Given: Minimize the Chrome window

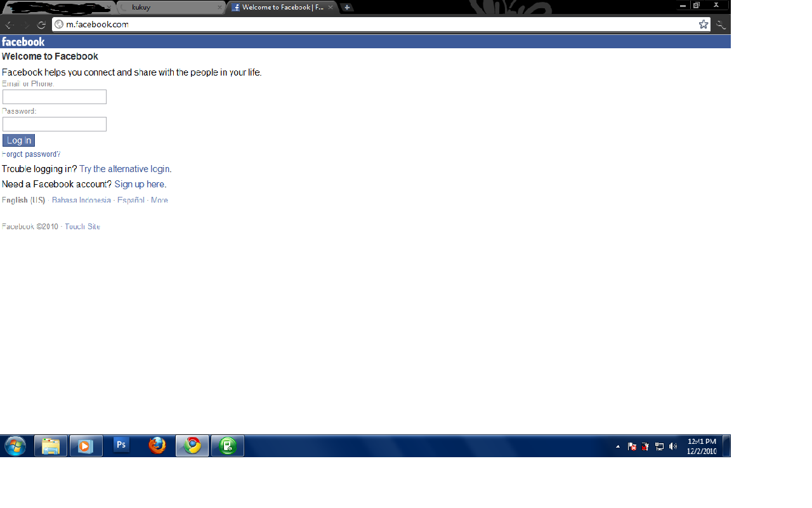Looking at the screenshot, I should [x=683, y=5].
